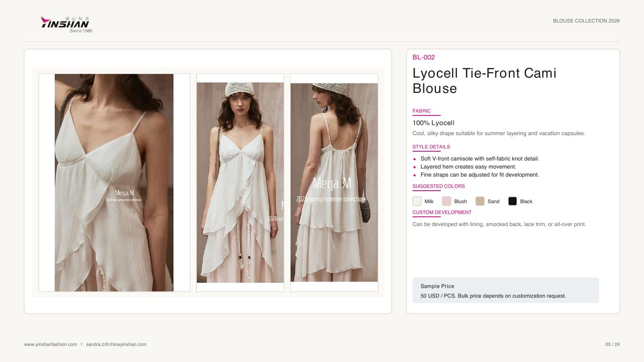Select the SUGGESTED COLORS heading
Screen dimensions: 644x362
438,186
